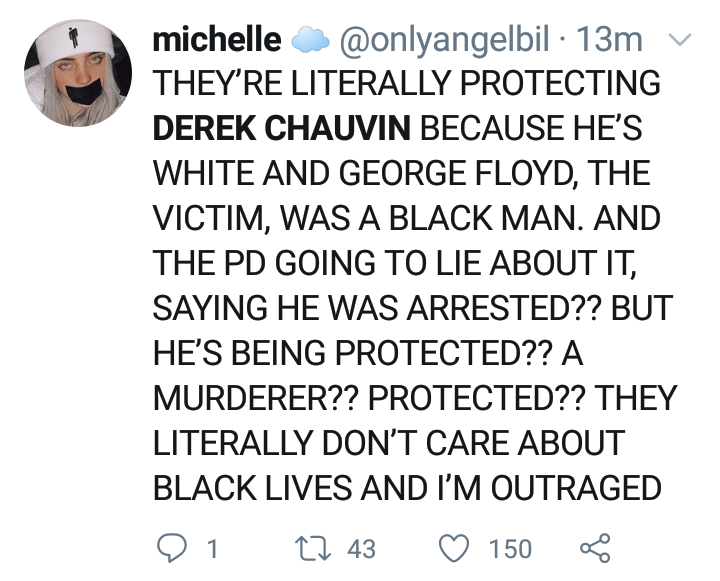Click the like count of 150
Image resolution: width=720 pixels, height=581 pixels.
(511, 549)
